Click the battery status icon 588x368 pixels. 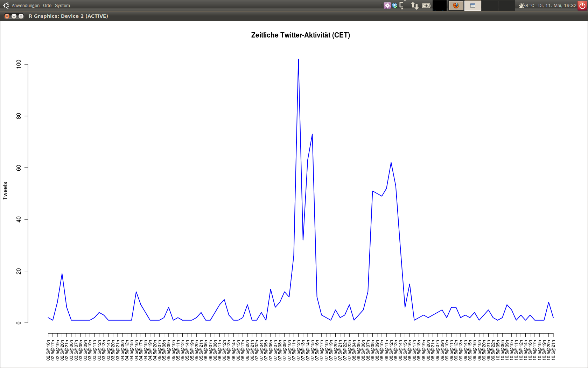click(x=426, y=6)
